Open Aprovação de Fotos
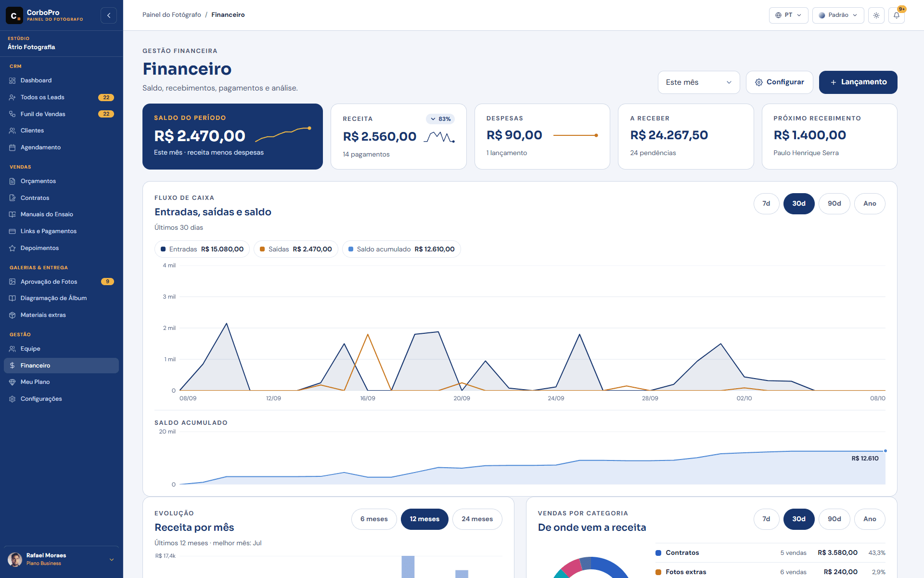This screenshot has width=924, height=578. pos(61,282)
